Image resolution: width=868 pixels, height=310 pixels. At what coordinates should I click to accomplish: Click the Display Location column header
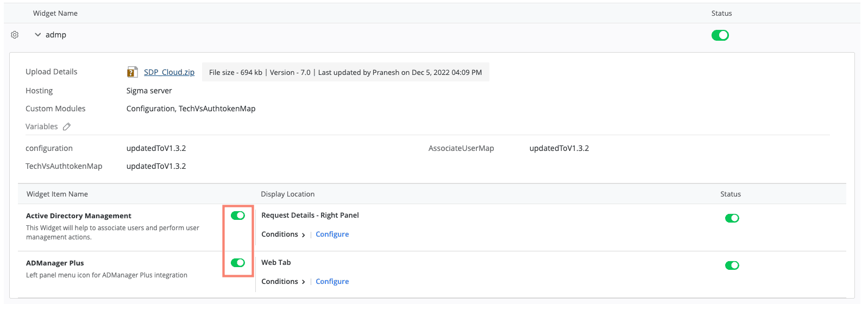(x=287, y=194)
